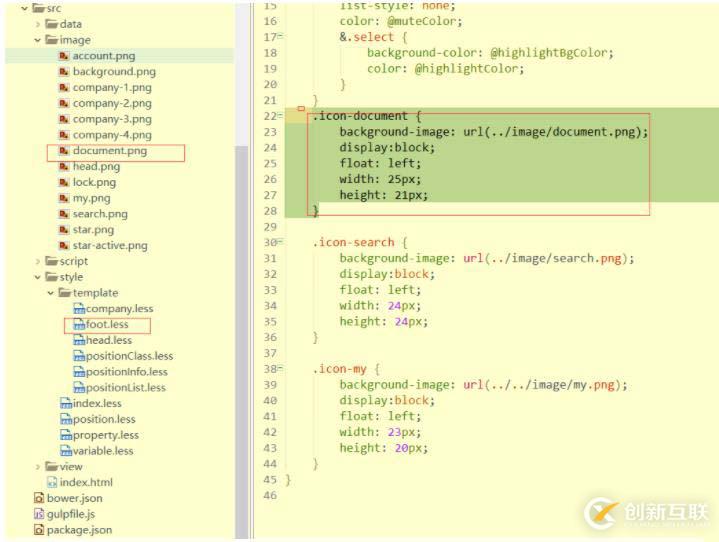Collapse the src folder chevron
Image resolution: width=719 pixels, height=542 pixels.
click(24, 8)
